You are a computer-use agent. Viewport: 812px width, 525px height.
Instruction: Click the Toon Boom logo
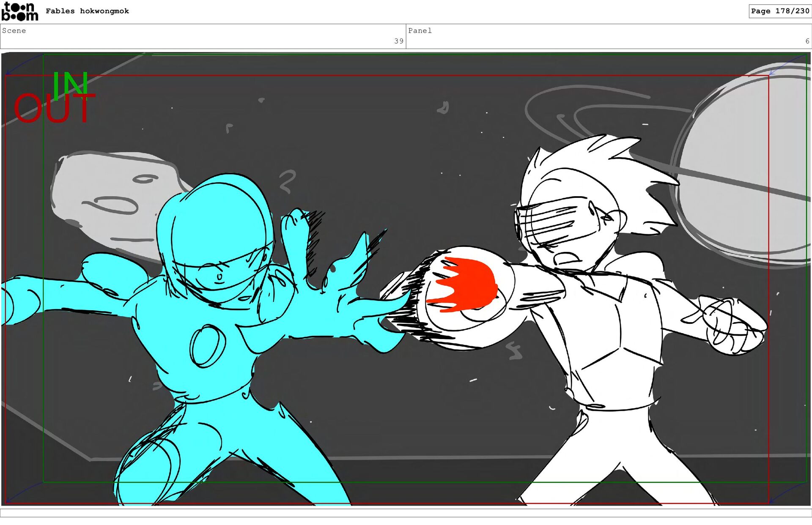click(x=19, y=11)
